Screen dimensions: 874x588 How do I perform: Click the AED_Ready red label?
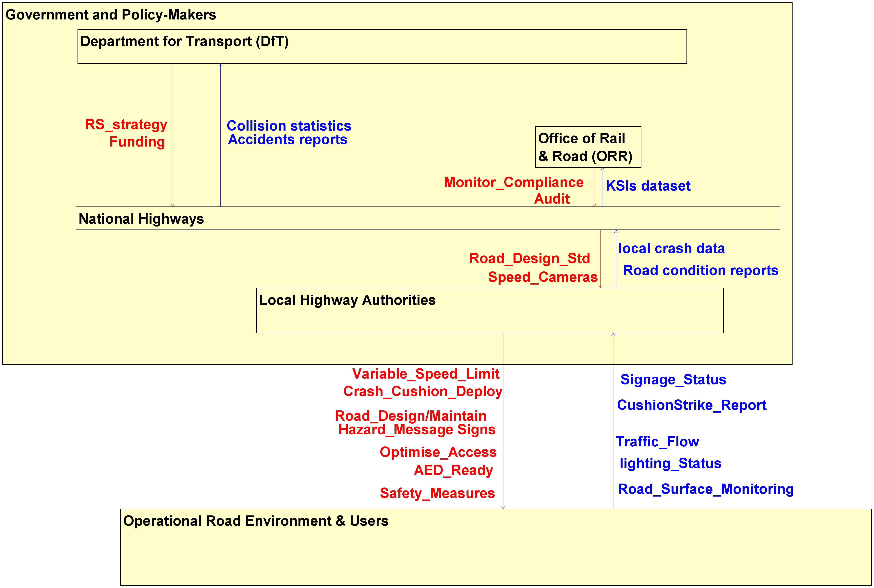453,470
